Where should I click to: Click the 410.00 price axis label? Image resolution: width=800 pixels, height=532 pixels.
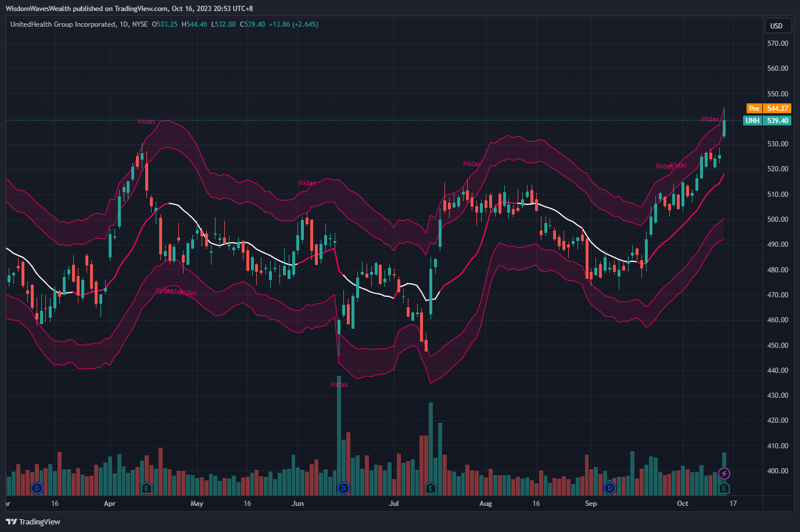(777, 446)
